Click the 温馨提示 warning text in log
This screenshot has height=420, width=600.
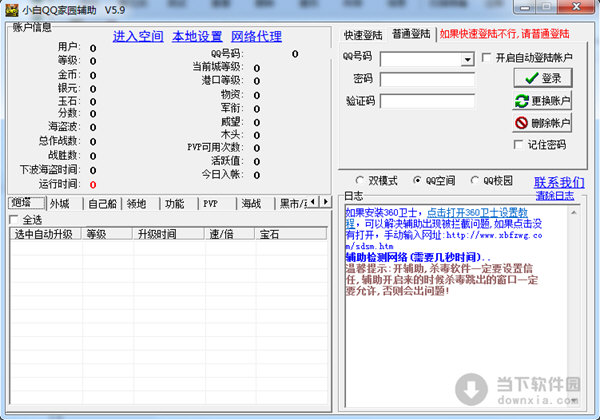pyautogui.click(x=442, y=280)
